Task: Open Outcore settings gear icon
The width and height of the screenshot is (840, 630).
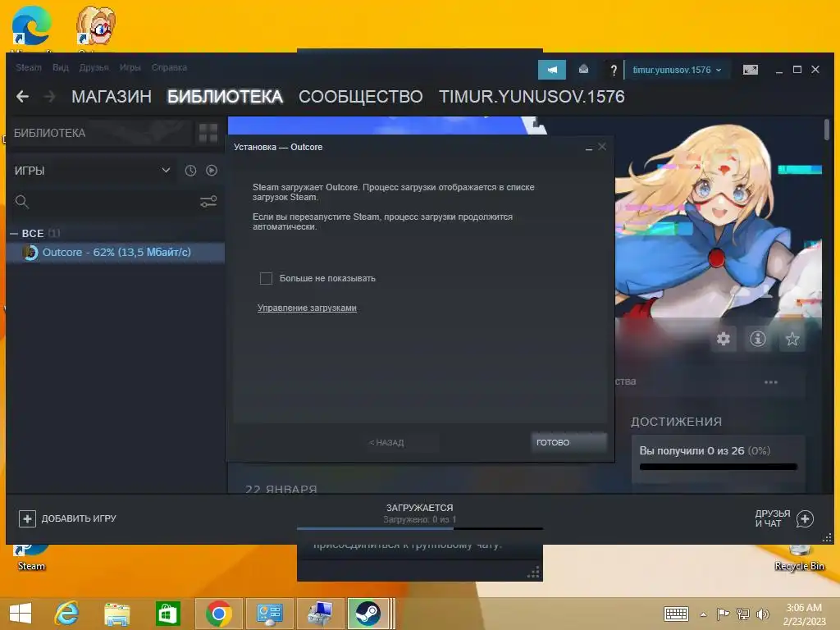Action: point(724,339)
